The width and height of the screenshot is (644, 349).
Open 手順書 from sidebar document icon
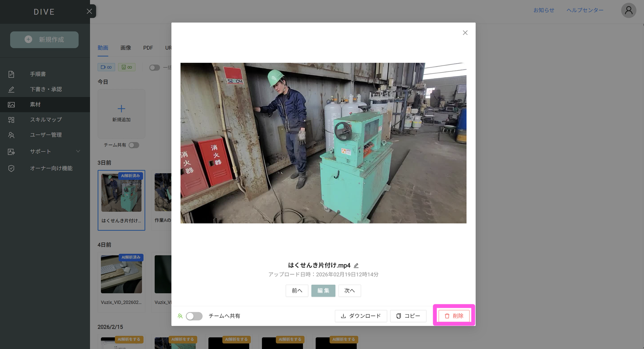pyautogui.click(x=11, y=74)
